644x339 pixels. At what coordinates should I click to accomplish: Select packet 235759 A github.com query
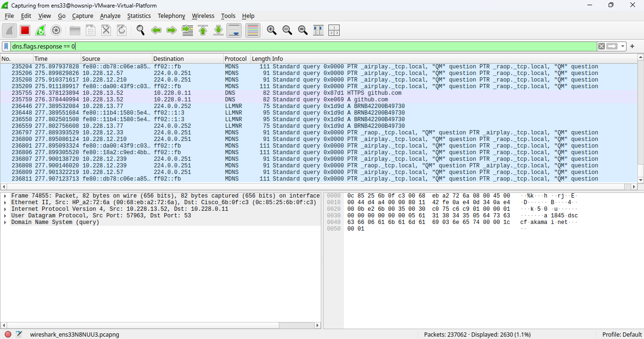(318, 99)
